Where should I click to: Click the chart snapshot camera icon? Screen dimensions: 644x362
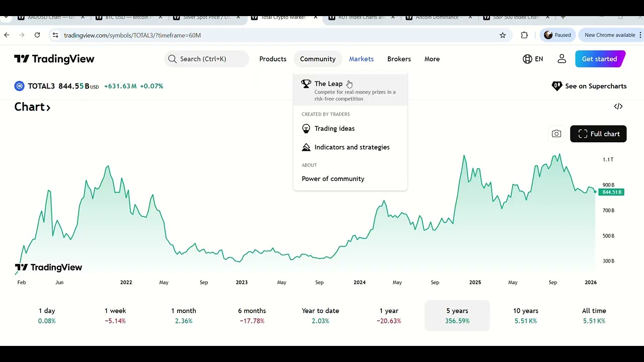(556, 134)
